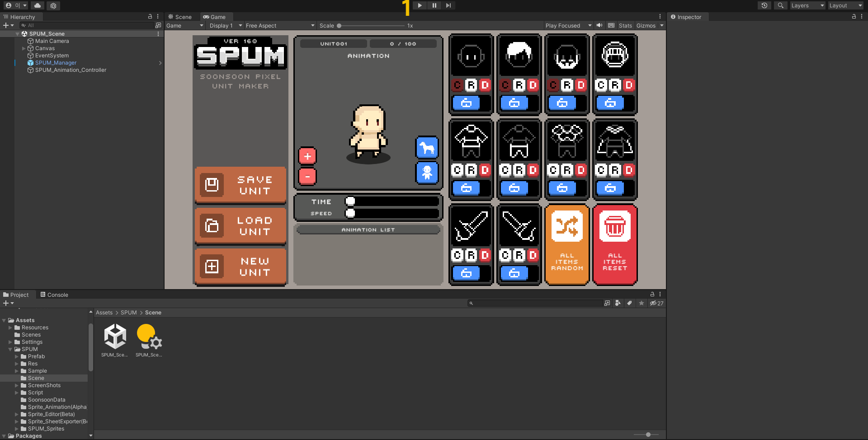
Task: Click the Pause button in the top toolbar
Action: (x=434, y=5)
